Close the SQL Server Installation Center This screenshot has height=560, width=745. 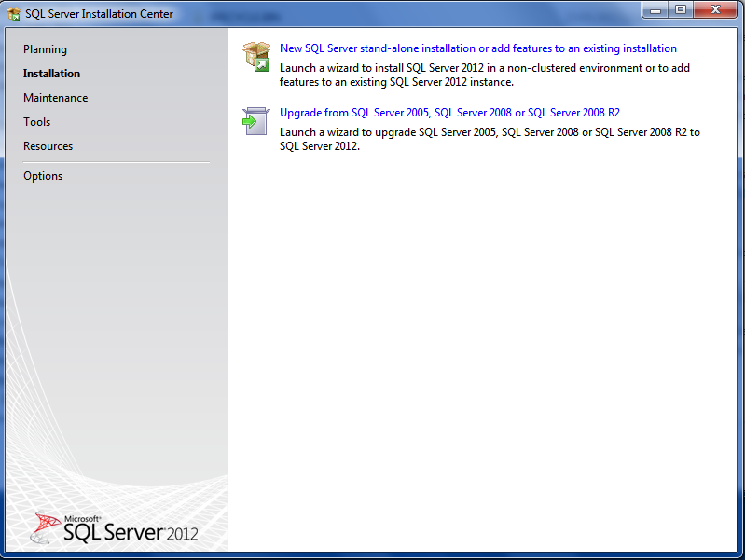[715, 9]
